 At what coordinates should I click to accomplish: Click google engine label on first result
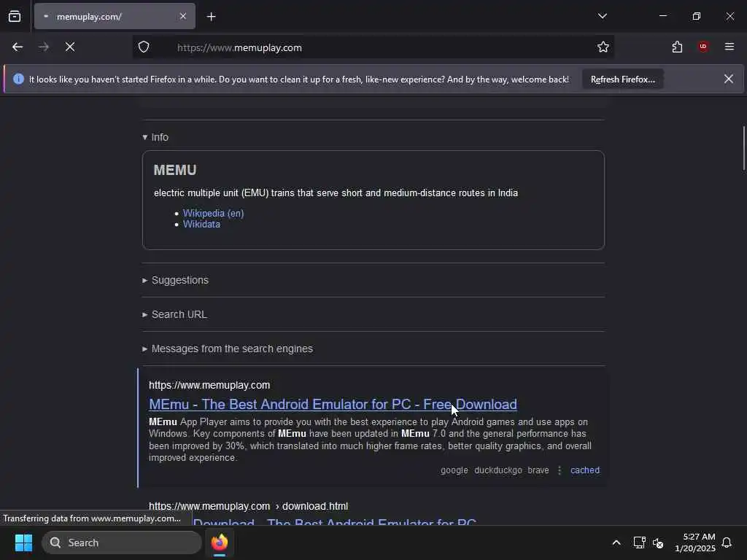coord(454,470)
